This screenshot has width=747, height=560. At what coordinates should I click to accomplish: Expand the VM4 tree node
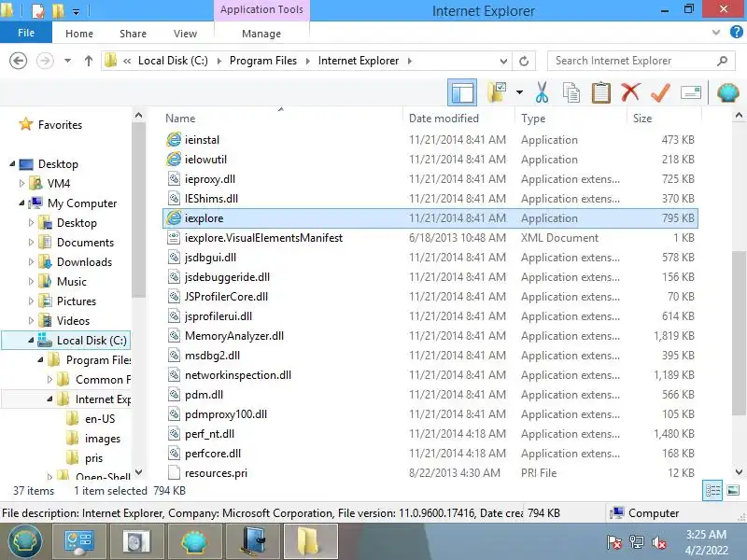21,183
